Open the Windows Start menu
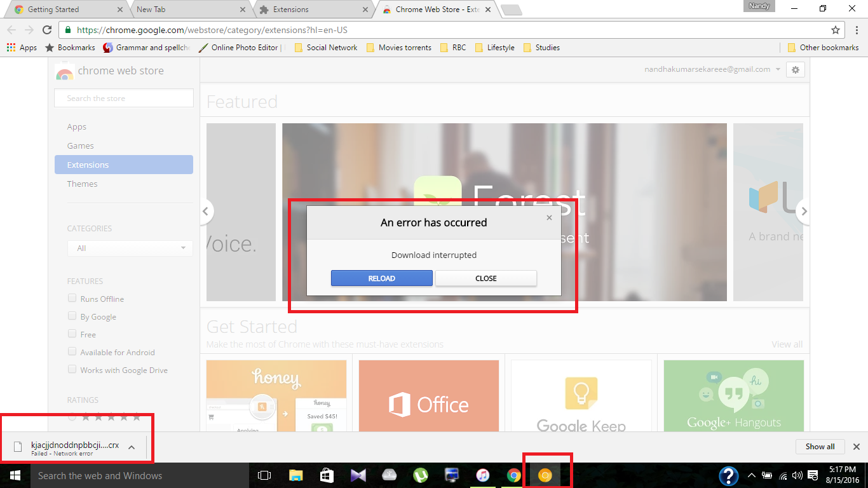Image resolution: width=868 pixels, height=488 pixels. tap(14, 475)
